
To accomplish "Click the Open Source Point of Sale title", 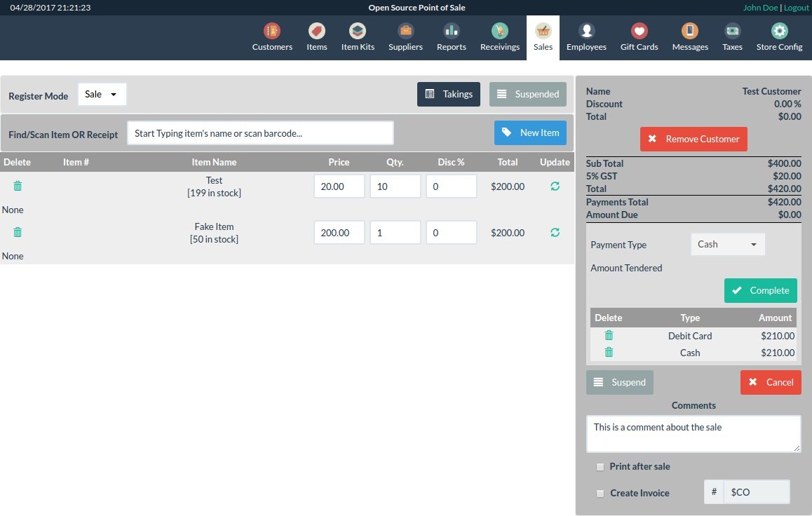I will [417, 8].
